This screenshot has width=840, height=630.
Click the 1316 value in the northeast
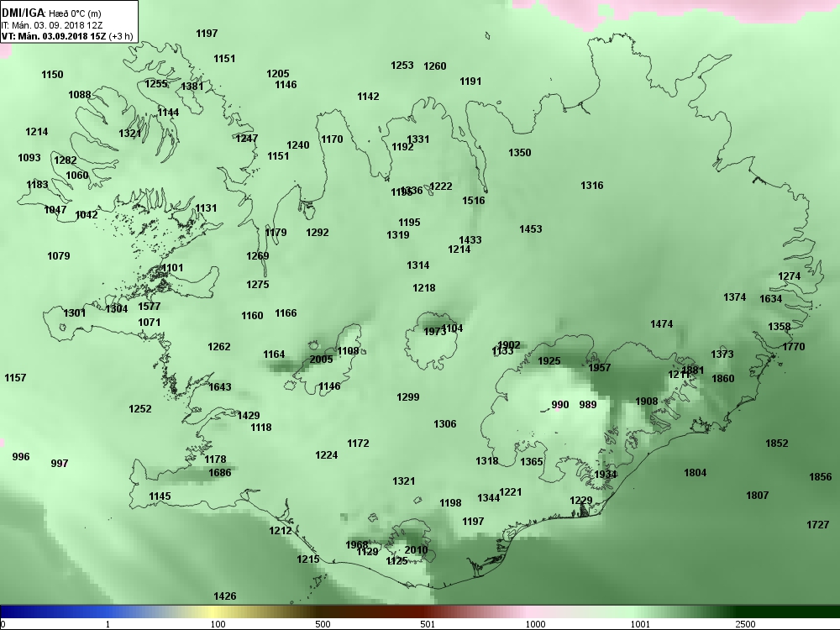coord(591,186)
